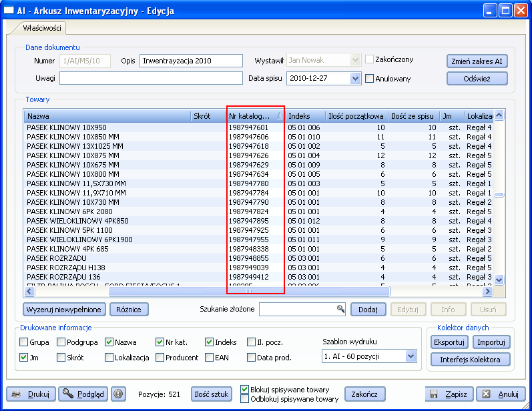Screen dimensions: 532x411
Task: Select row PASEK KLINOWY 6PK 2080
Action: pos(259,212)
